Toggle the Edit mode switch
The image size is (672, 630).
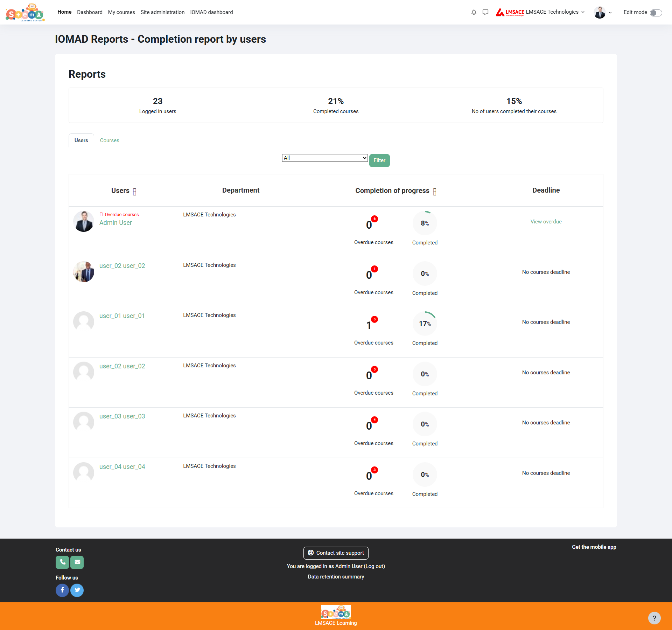(656, 13)
